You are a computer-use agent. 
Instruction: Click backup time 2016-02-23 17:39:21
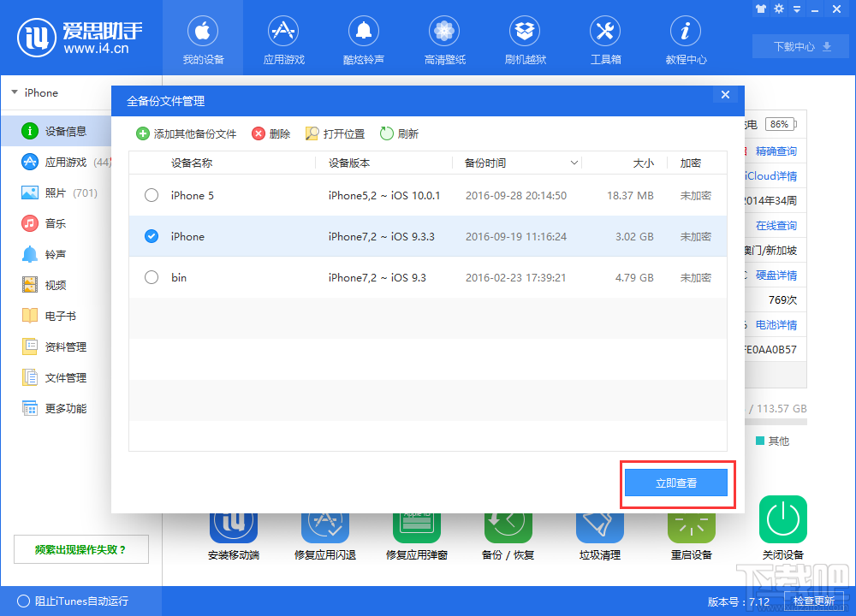[x=516, y=277]
